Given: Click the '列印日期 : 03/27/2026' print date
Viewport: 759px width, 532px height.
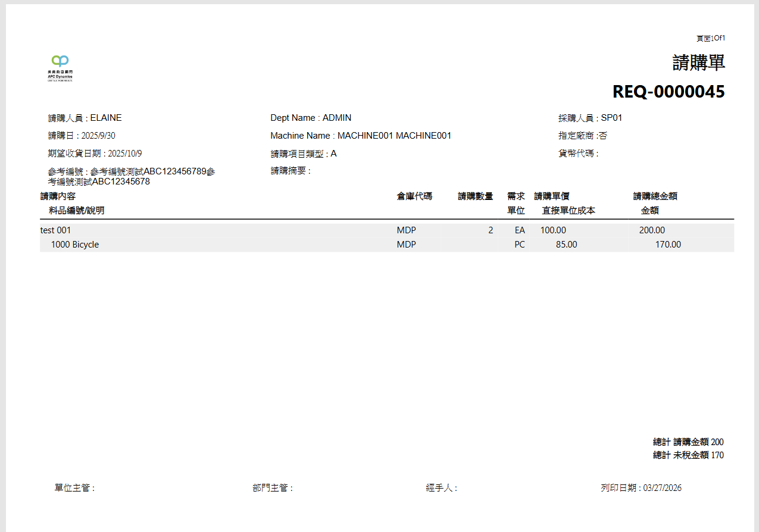Looking at the screenshot, I should [641, 488].
